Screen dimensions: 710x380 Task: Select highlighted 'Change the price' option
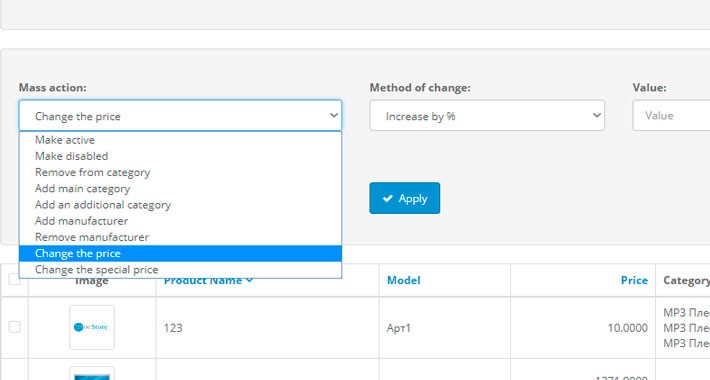click(x=180, y=254)
